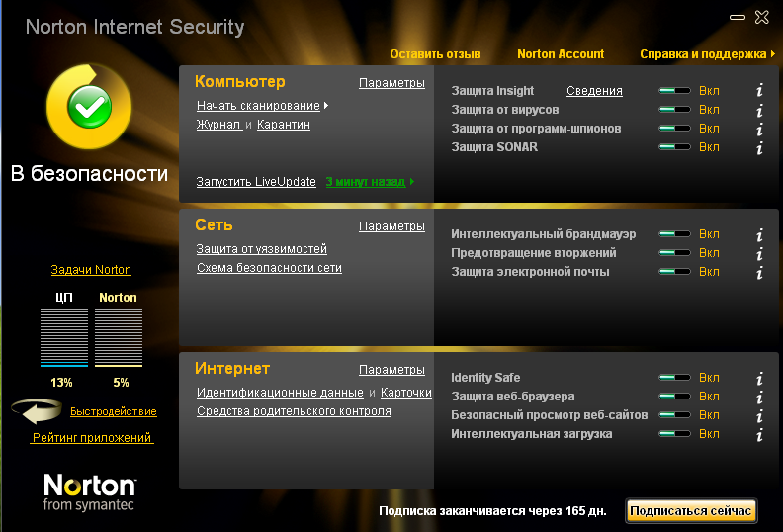783x532 pixels.
Task: Toggle Предотвращение вторжений switch
Action: click(674, 253)
